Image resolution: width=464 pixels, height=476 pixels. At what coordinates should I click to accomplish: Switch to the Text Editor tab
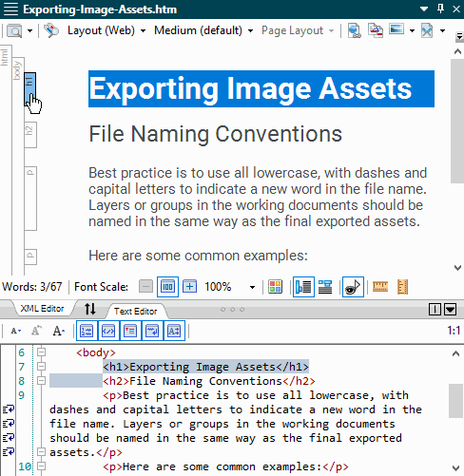(135, 312)
